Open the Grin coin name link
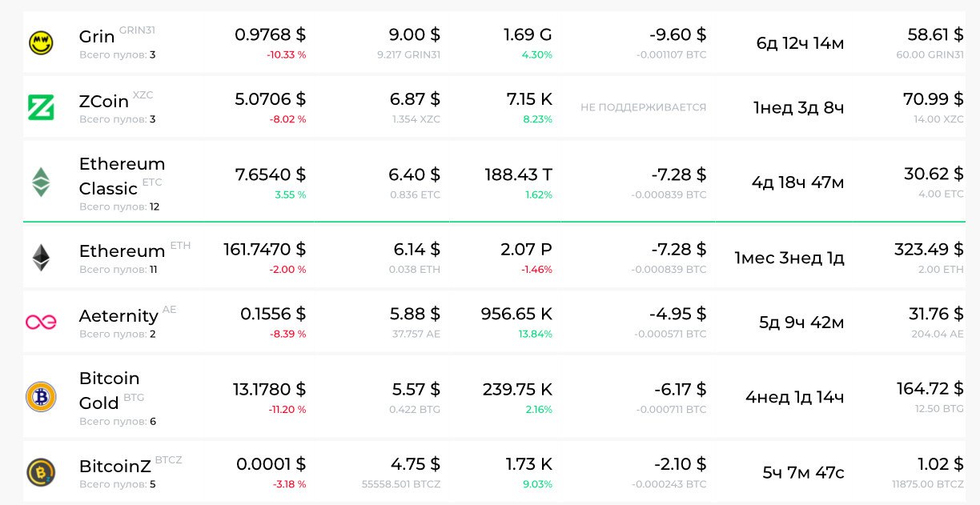980x505 pixels. pos(97,37)
